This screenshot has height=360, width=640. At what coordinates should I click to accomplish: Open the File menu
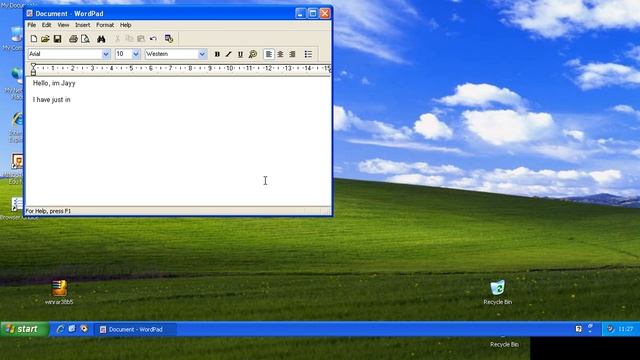coord(31,25)
